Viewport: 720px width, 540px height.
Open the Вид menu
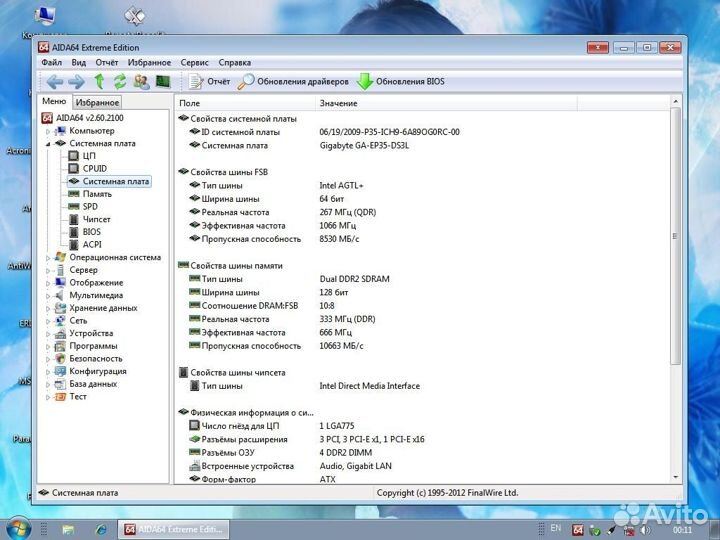(79, 62)
